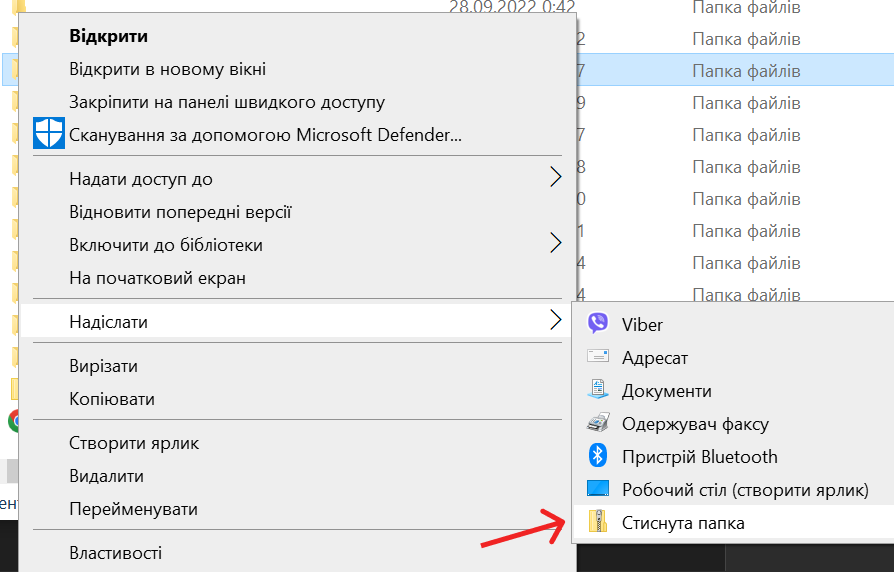
Task: Select Вирізати to cut the folder
Action: click(x=103, y=366)
